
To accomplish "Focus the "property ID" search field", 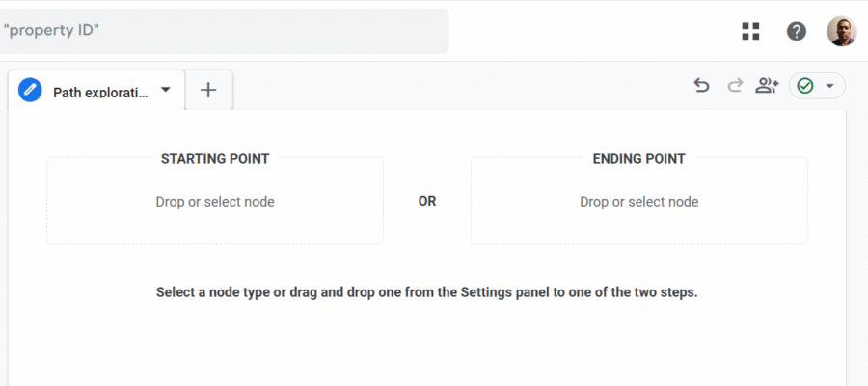I will click(222, 31).
